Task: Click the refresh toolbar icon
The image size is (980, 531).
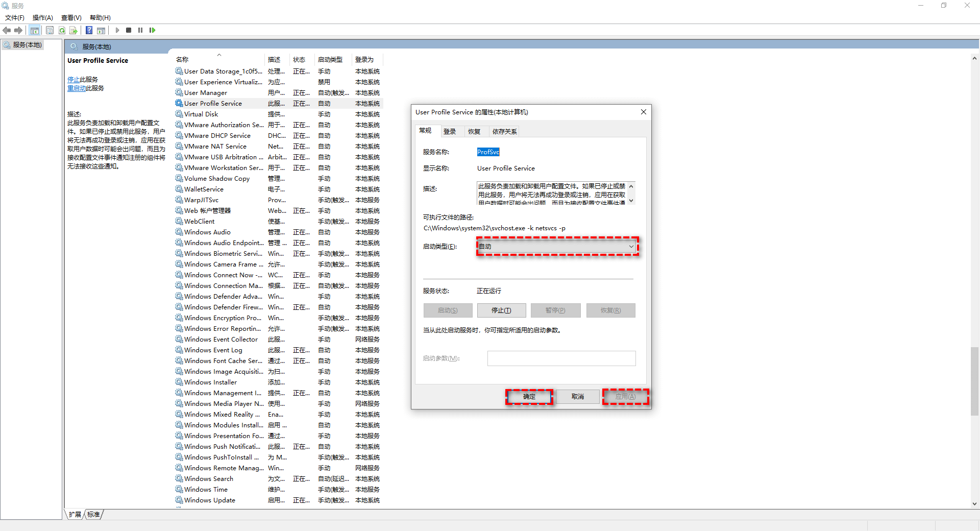Action: [x=62, y=30]
